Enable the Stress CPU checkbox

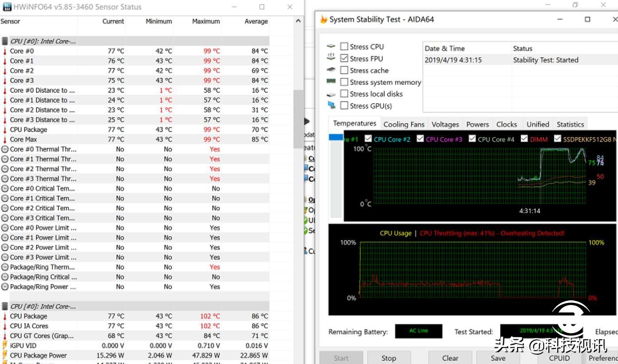coord(344,47)
